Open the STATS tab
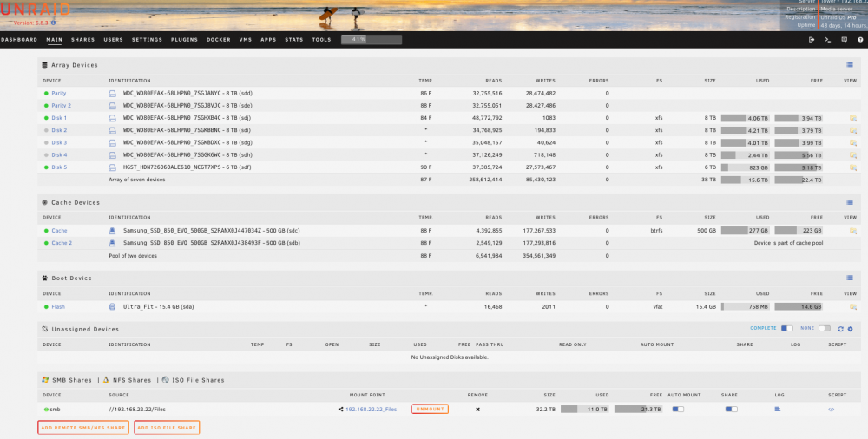This screenshot has width=868, height=439. click(x=294, y=40)
